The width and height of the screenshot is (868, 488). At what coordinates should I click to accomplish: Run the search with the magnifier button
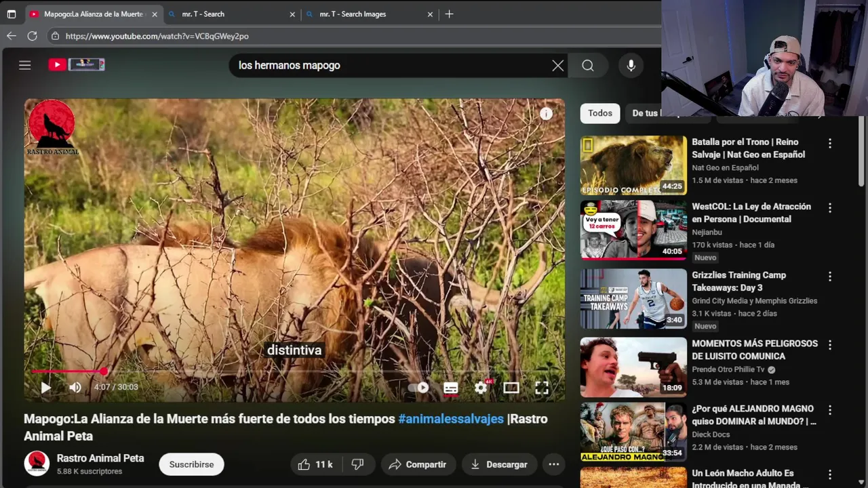pyautogui.click(x=588, y=65)
